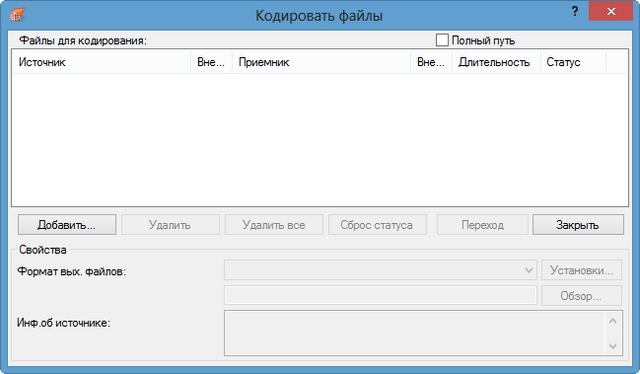Click scroll up arrow in source info box

click(613, 321)
